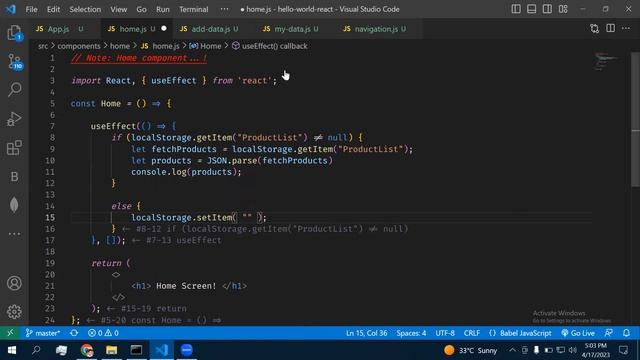Click line number 15 in gutter

[x=50, y=218]
